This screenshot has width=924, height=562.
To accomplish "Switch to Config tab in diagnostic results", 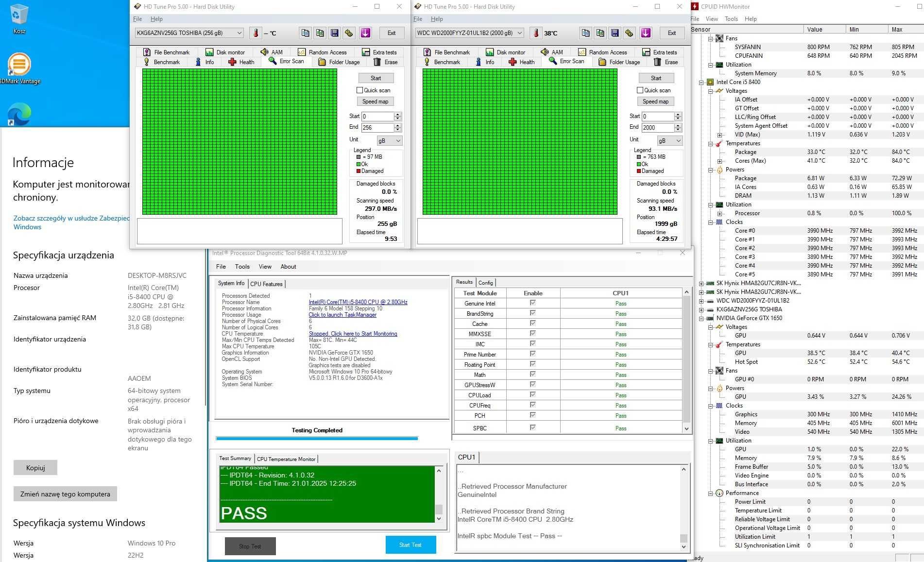I will pos(485,283).
